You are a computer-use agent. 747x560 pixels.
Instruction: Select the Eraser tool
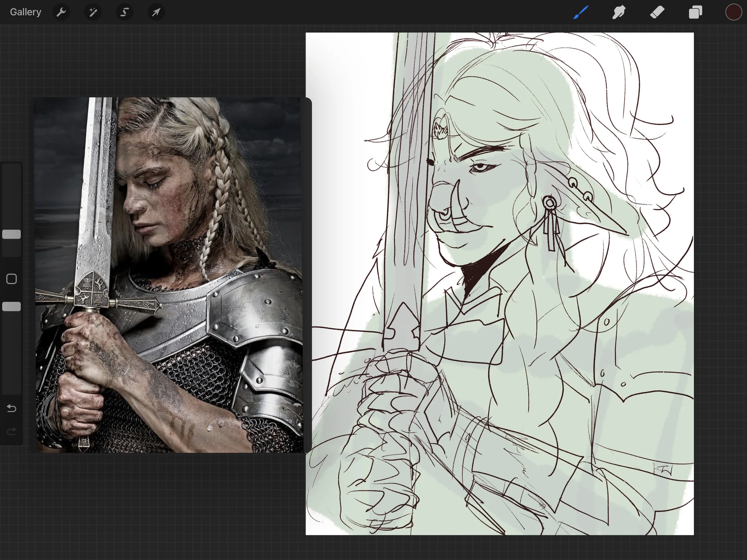[x=657, y=13]
